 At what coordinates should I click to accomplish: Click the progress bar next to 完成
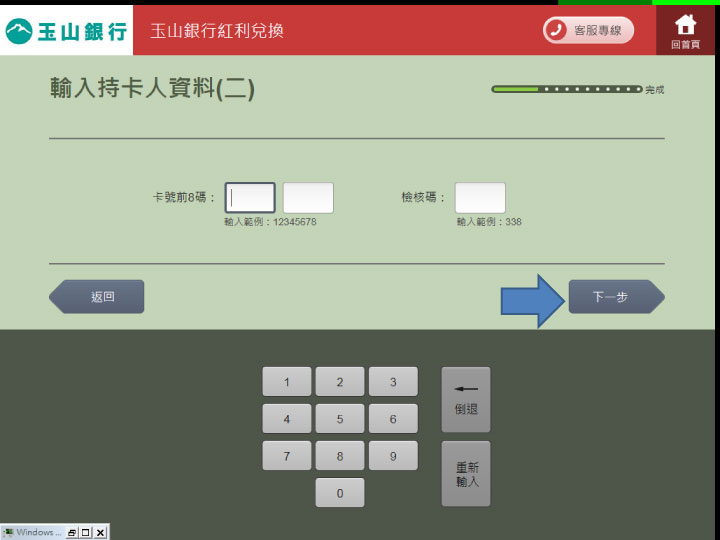[567, 89]
